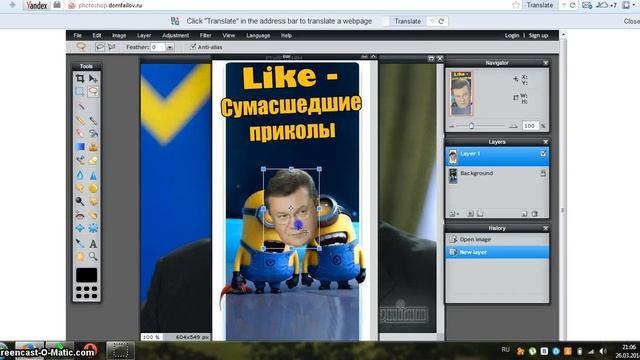Viewport: 640px width, 360px height.
Task: Select the Bloat tool
Action: pyautogui.click(x=80, y=229)
